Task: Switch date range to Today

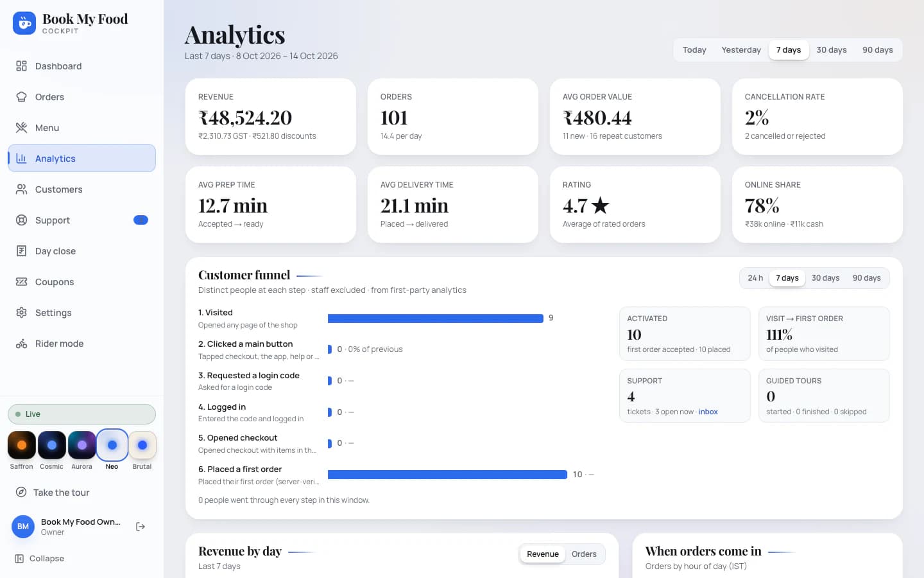Action: coord(694,50)
